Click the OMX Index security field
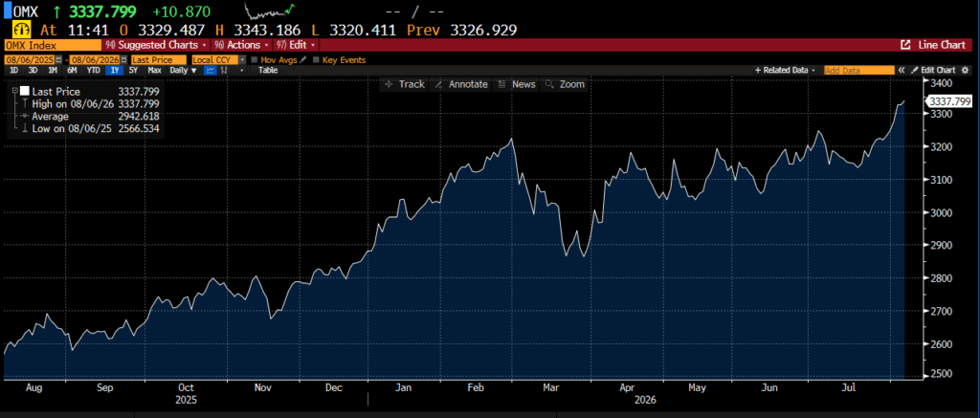Screen dimensions: 980x418 tap(53, 45)
